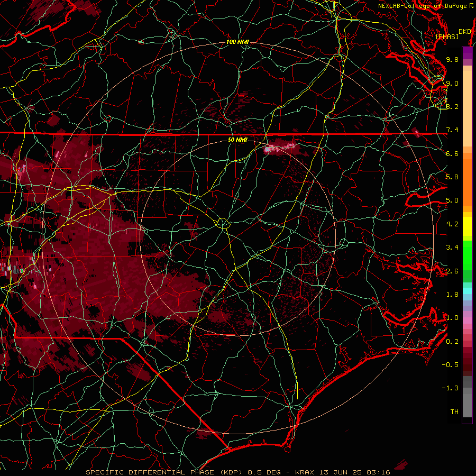The width and height of the screenshot is (476, 476).
Task: Click the KRAX radar site identifier
Action: click(x=305, y=472)
